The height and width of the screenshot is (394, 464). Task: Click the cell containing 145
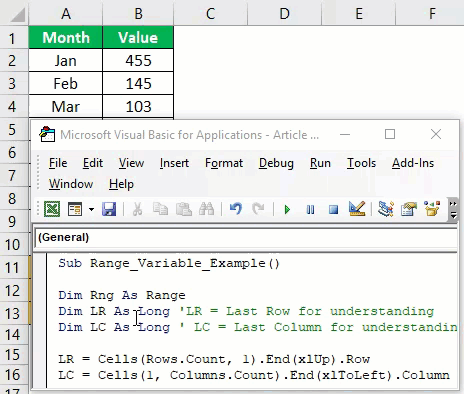point(138,84)
